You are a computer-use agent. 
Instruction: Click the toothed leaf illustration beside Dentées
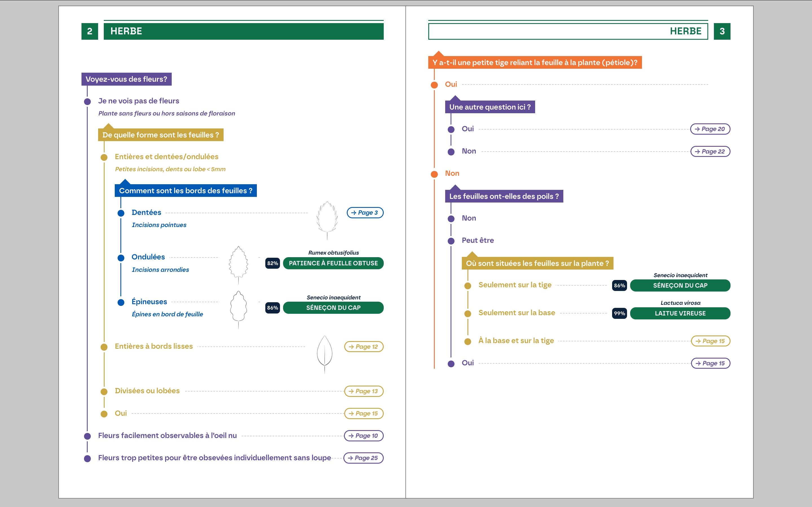coord(327,218)
